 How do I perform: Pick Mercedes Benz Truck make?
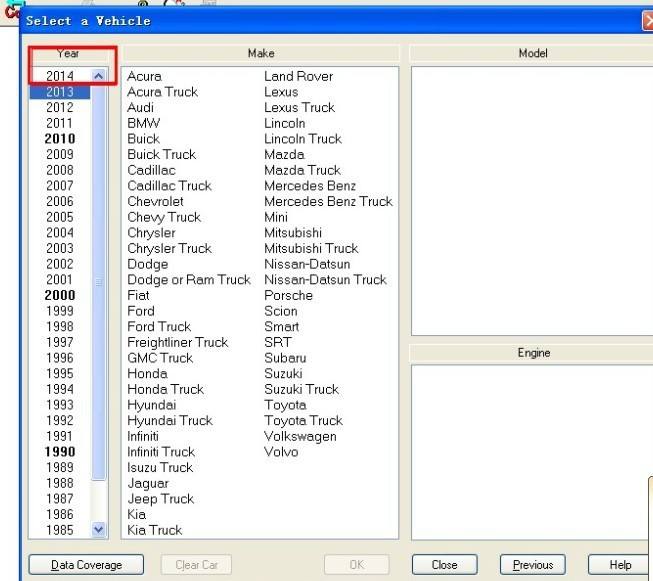pos(328,201)
